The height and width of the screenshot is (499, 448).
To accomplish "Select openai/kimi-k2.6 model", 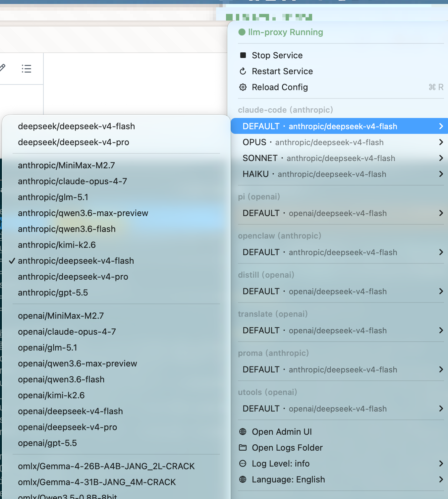I will tap(116, 395).
